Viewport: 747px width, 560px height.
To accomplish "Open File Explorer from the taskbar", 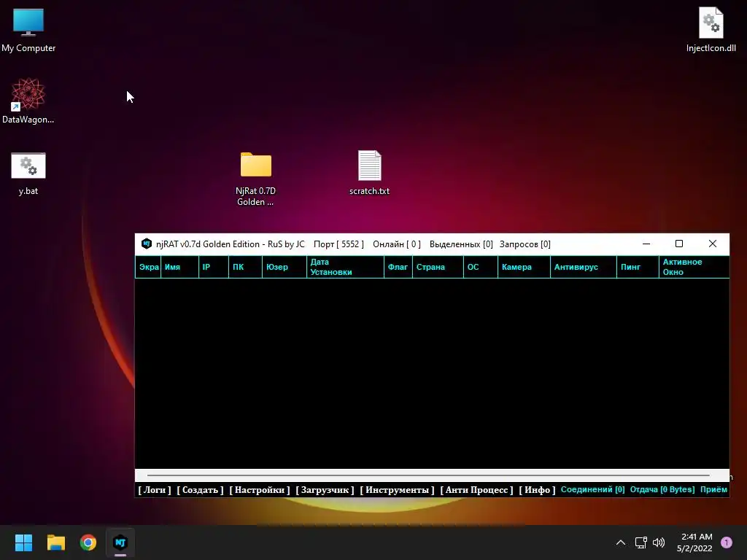I will (55, 542).
